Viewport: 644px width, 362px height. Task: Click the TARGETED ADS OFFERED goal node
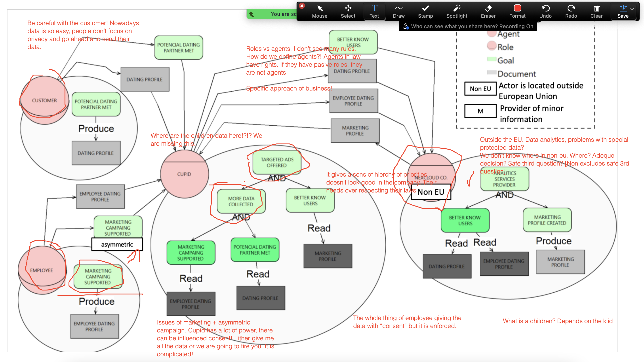coord(276,162)
